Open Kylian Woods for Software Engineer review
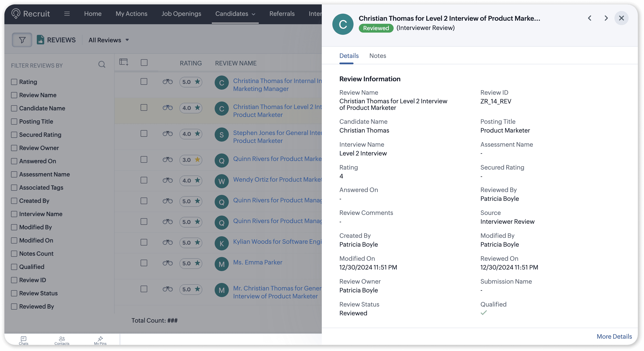This screenshot has width=644, height=351. tap(277, 242)
